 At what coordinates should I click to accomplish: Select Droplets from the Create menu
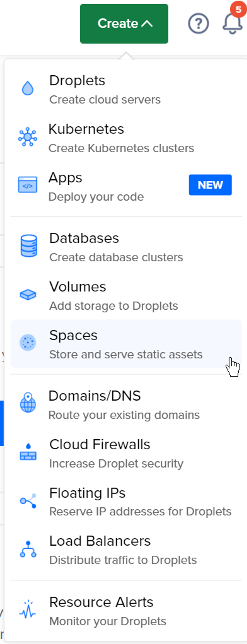tap(126, 89)
